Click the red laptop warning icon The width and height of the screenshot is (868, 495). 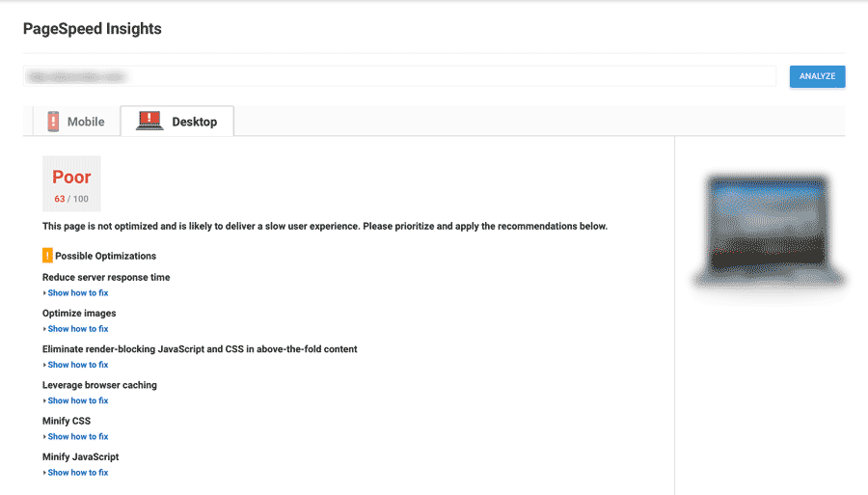click(x=149, y=121)
